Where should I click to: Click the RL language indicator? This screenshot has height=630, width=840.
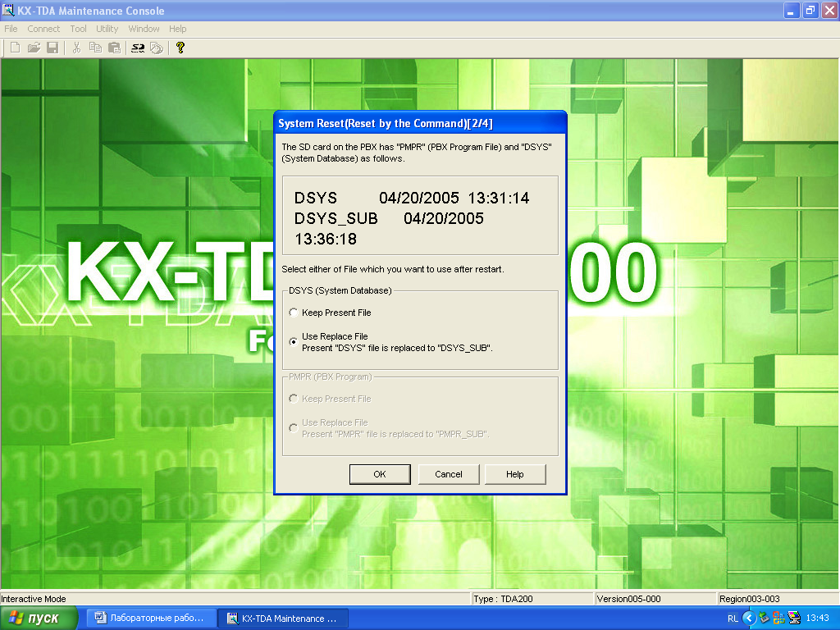(733, 619)
